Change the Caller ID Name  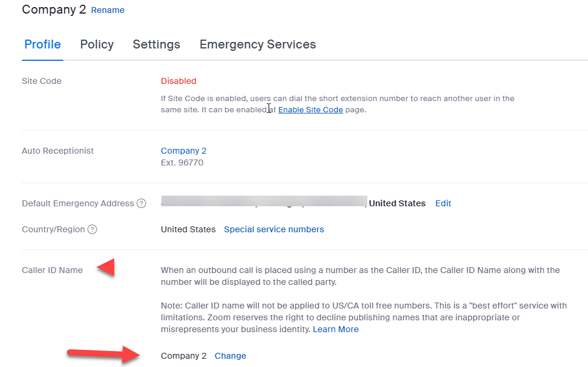coord(230,356)
